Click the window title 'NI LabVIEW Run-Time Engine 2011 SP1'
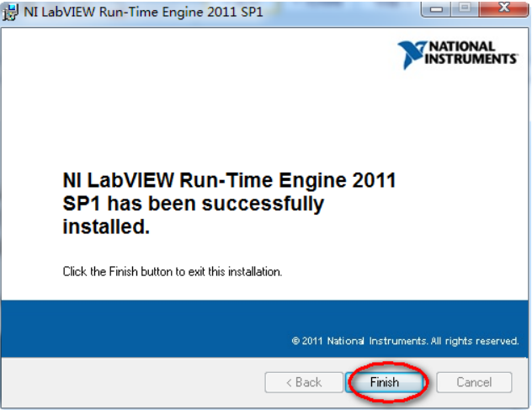Viewport: 532px width, 410px height. 143,12
